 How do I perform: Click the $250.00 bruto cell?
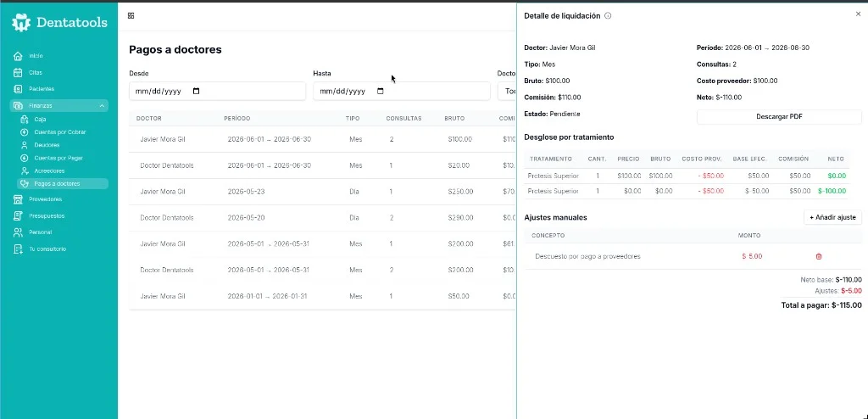(x=460, y=192)
